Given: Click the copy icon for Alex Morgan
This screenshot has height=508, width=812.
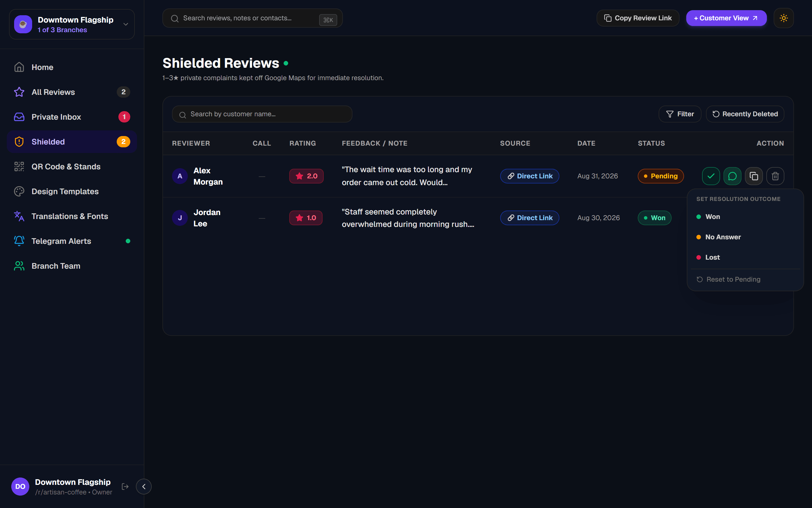Looking at the screenshot, I should (x=754, y=176).
